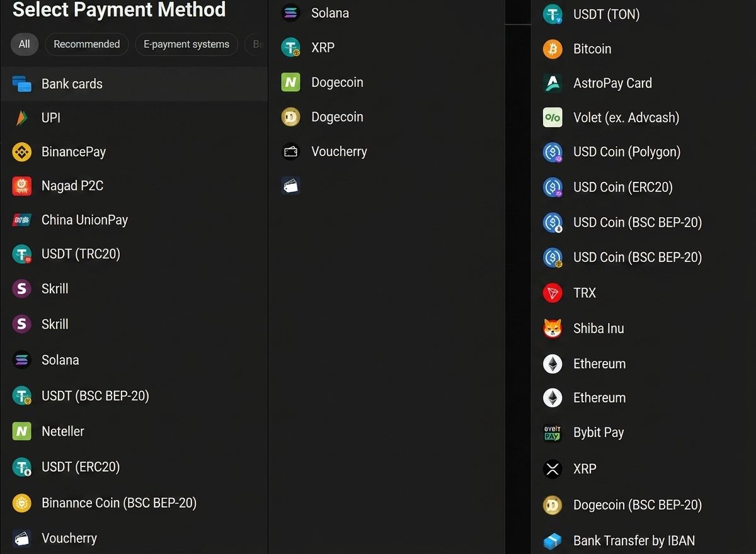Click the USDT (BSC BEP-20) Tether icon
This screenshot has height=554, width=756.
pyautogui.click(x=22, y=395)
